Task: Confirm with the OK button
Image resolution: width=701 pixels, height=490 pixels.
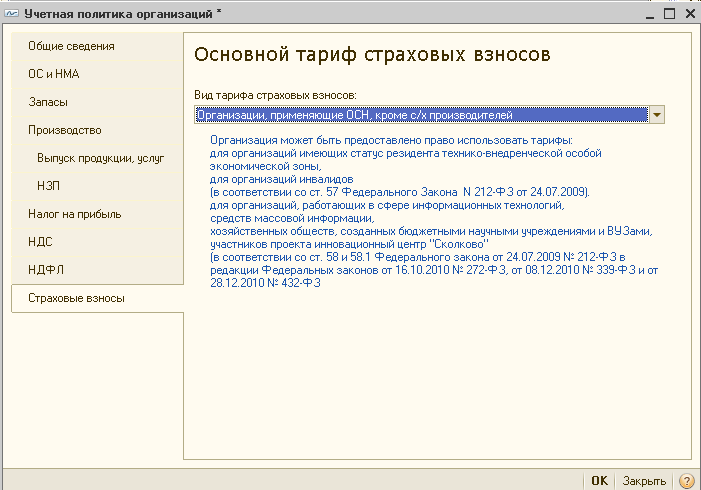Action: tap(599, 481)
